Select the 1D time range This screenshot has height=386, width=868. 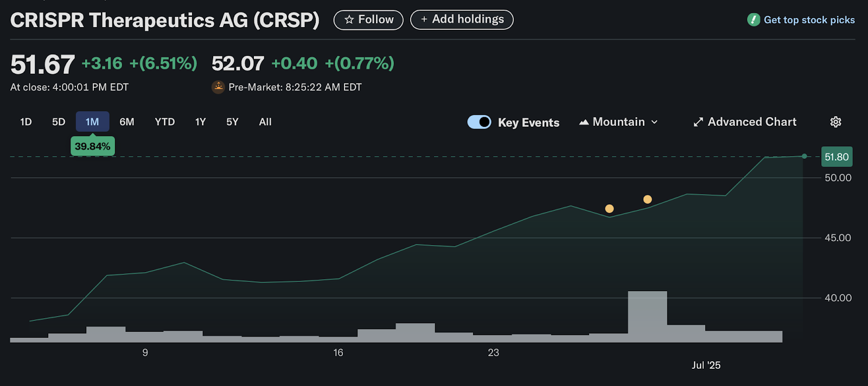pos(26,122)
